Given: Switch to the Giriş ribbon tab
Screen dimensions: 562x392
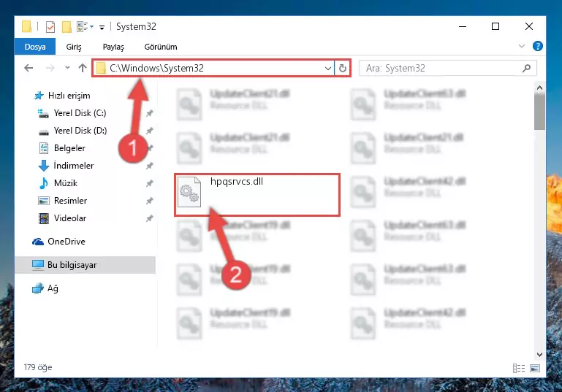Looking at the screenshot, I should (74, 47).
